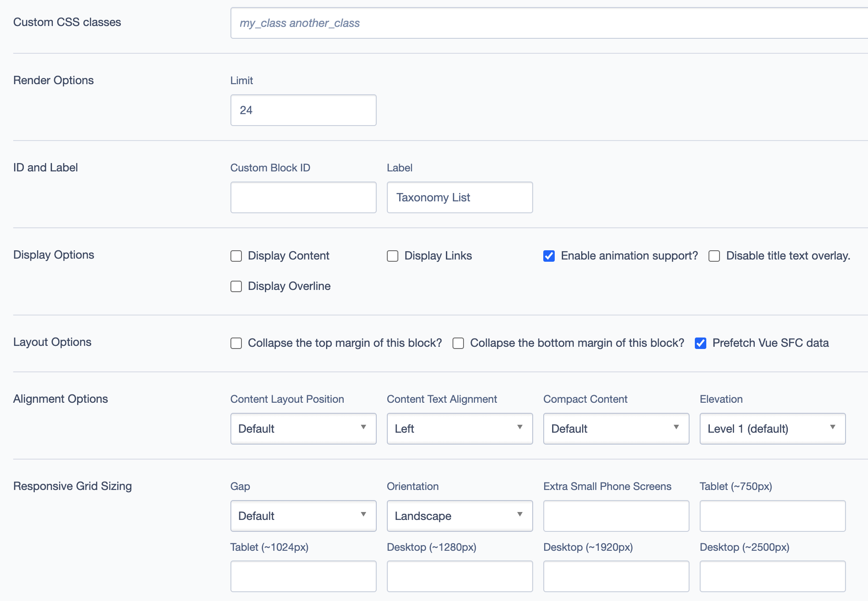Open the Elevation level dropdown

click(x=772, y=429)
